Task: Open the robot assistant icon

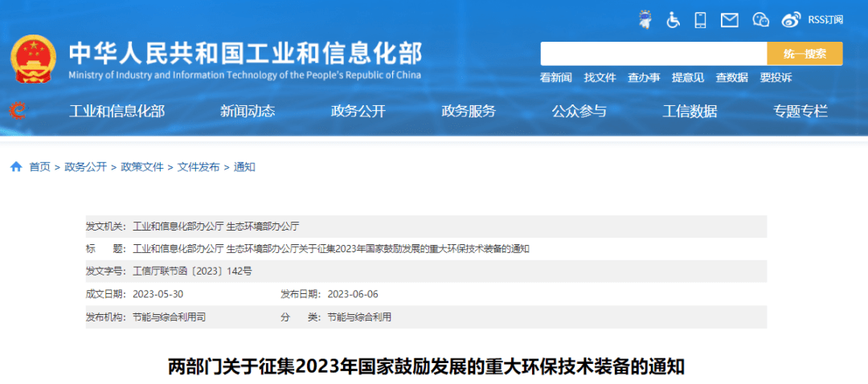Action: [645, 19]
